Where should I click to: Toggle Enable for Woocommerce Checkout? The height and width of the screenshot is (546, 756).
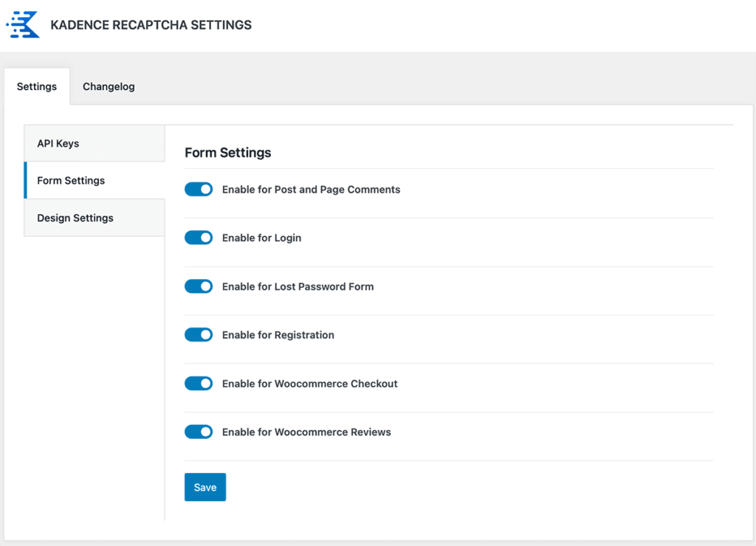pyautogui.click(x=199, y=384)
